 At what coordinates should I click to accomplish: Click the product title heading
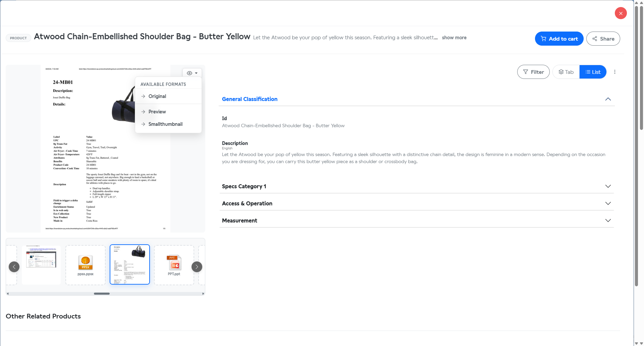[x=142, y=36]
